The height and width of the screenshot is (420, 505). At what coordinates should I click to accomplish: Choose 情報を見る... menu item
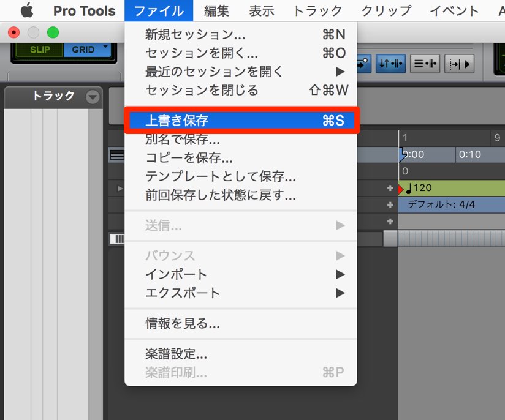(x=241, y=323)
